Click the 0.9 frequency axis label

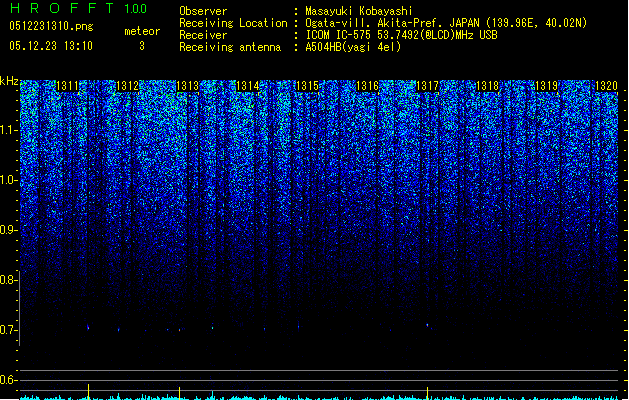coord(8,230)
